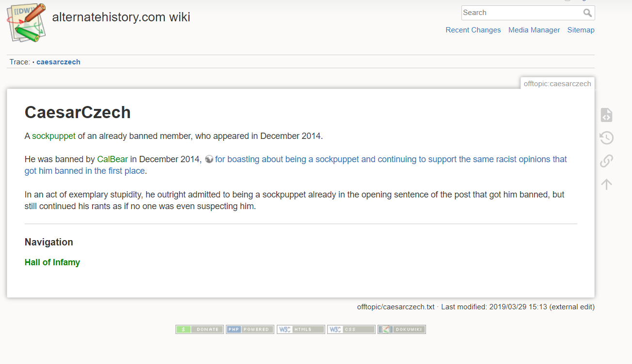Click the alternatehistory.com wiki title
Viewport: 632px width, 364px height.
click(121, 17)
